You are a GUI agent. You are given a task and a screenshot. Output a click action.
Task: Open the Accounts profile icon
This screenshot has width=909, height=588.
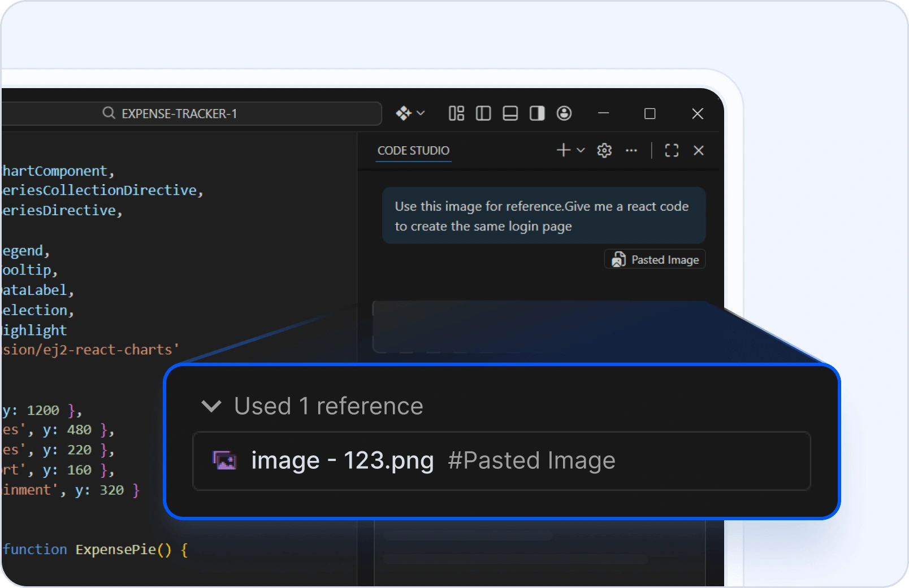coord(564,114)
